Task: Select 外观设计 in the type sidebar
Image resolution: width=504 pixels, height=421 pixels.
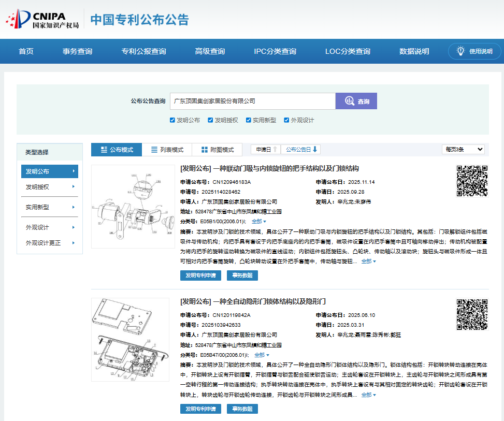Action: [x=50, y=227]
